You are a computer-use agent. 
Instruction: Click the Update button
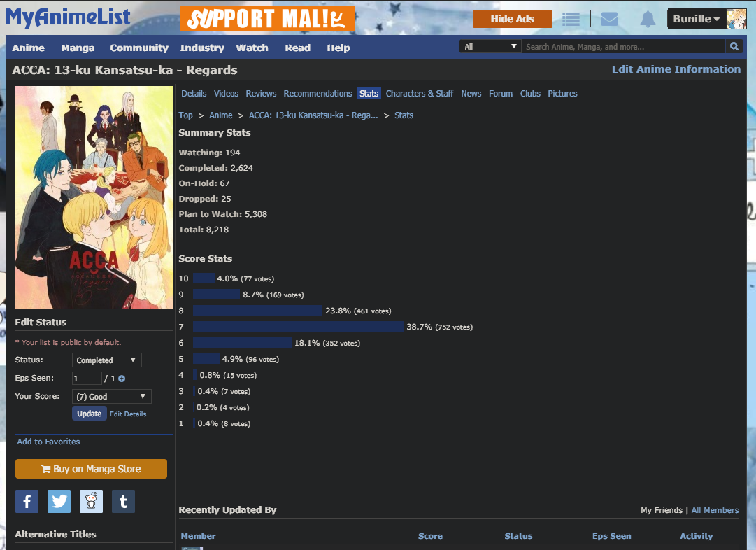90,414
